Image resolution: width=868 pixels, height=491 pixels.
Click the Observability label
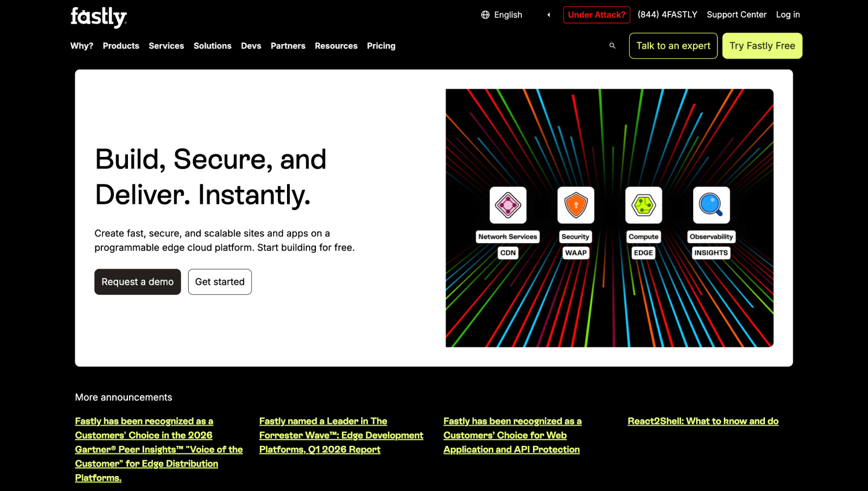click(x=711, y=237)
